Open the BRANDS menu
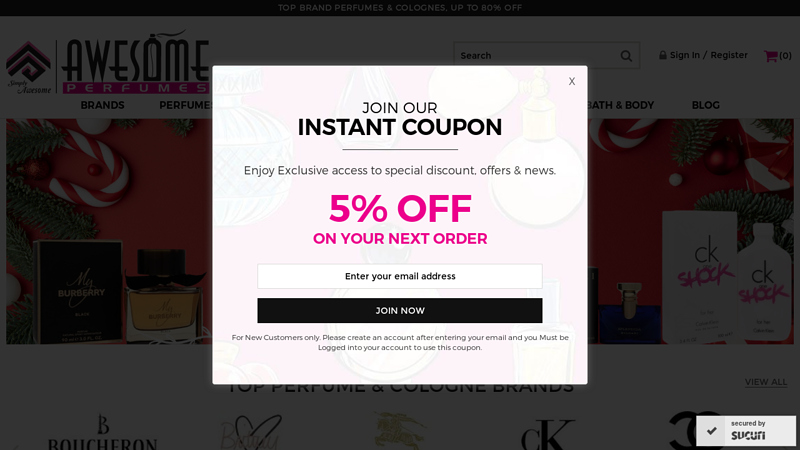Screen dimensions: 800x450 click(x=102, y=105)
